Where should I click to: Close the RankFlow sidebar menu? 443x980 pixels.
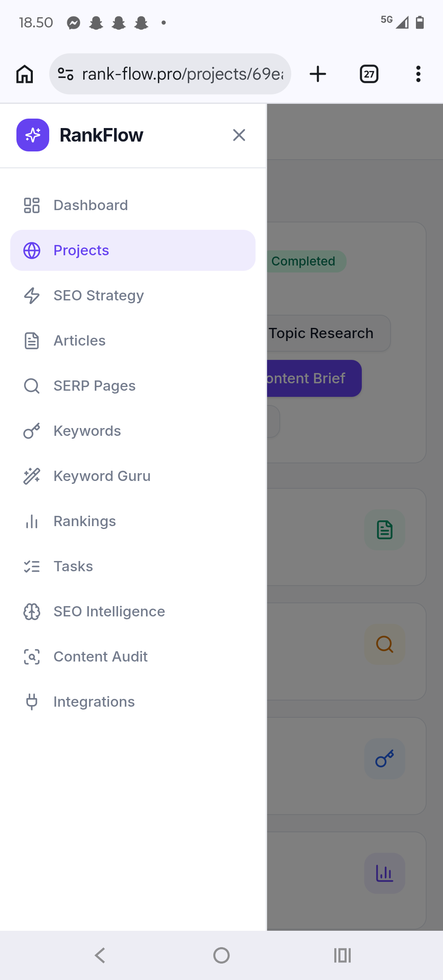click(x=239, y=135)
